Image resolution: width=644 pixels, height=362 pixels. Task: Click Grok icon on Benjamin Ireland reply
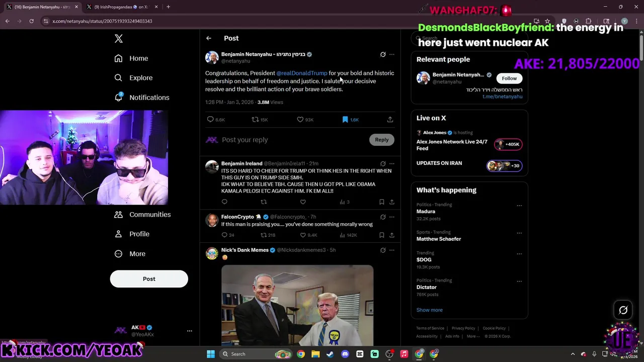click(383, 163)
